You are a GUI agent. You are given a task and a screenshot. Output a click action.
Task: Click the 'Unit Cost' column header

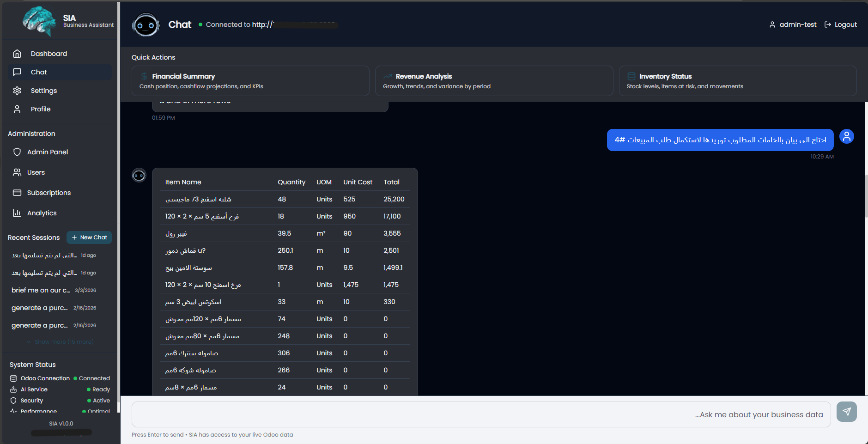pos(358,182)
